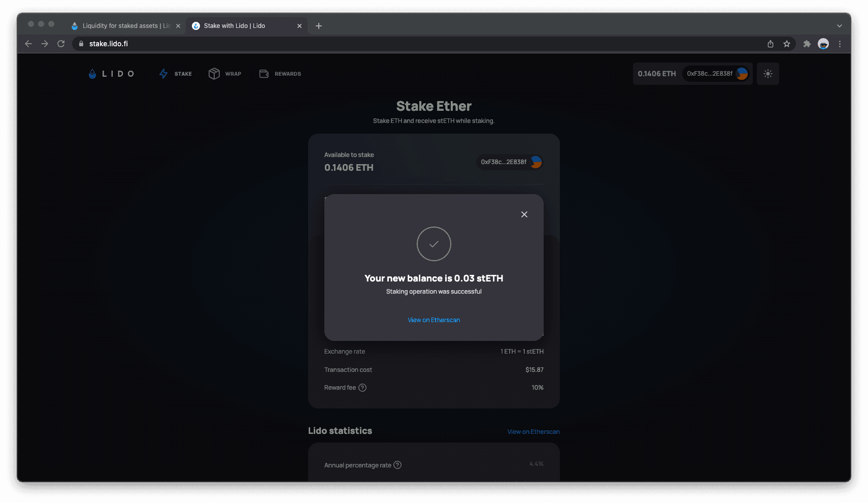The width and height of the screenshot is (868, 503).
Task: Close the staking success dialog
Action: click(524, 214)
